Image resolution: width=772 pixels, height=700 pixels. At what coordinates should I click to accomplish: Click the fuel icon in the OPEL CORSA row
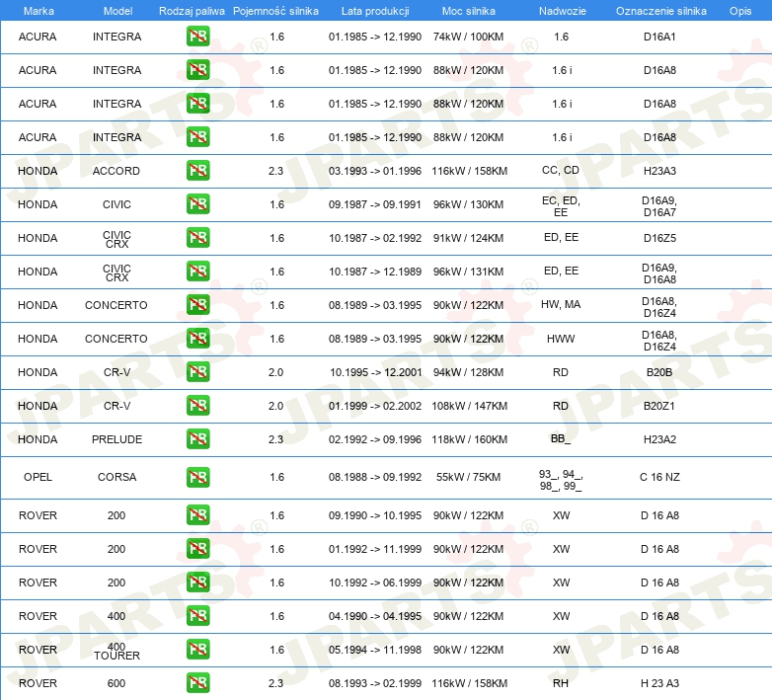click(x=197, y=477)
